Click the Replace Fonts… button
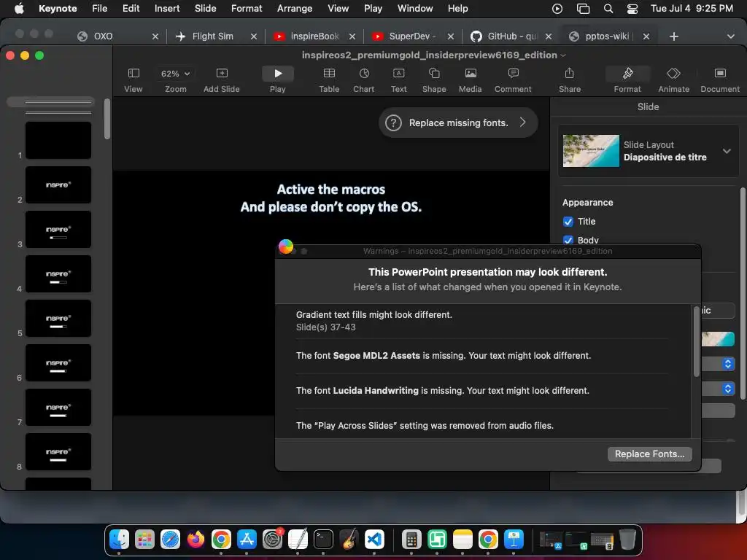The image size is (747, 560). coord(649,454)
